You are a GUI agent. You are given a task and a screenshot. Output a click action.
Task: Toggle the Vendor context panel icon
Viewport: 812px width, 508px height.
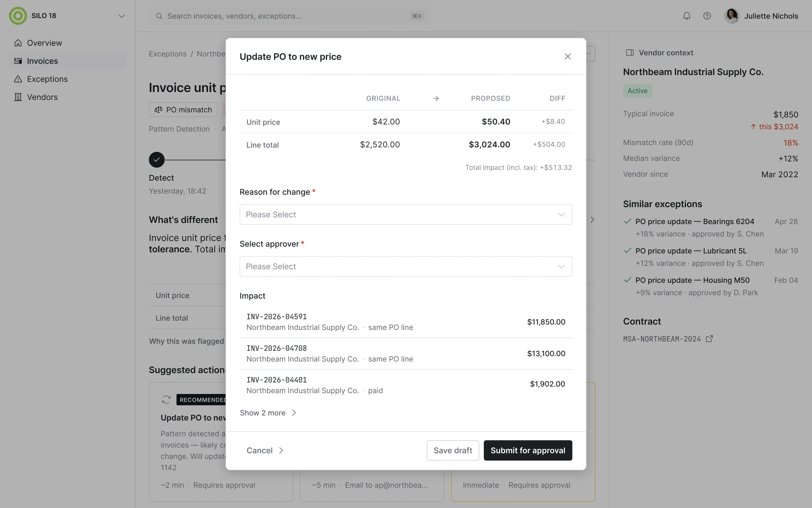coord(630,53)
